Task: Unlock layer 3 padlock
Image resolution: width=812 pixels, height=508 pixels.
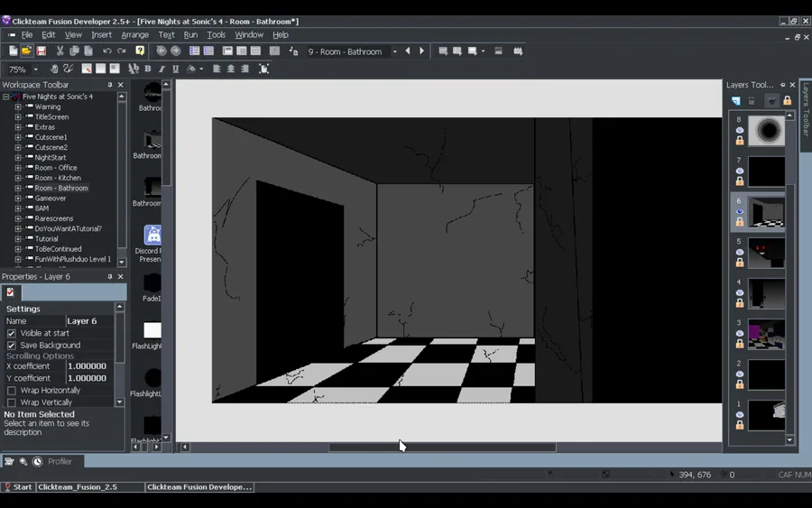Action: coord(740,343)
